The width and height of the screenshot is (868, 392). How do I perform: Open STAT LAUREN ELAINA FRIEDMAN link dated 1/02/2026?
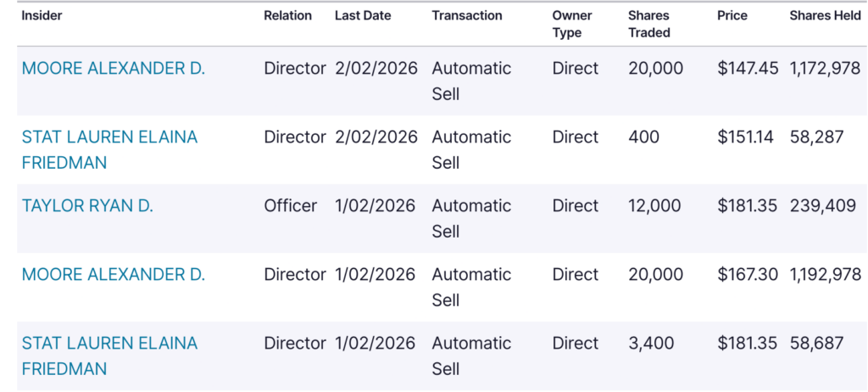pos(109,356)
